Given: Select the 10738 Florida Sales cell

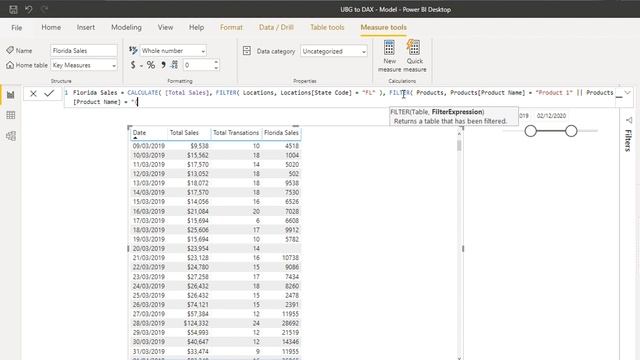Looking at the screenshot, I should pos(290,258).
